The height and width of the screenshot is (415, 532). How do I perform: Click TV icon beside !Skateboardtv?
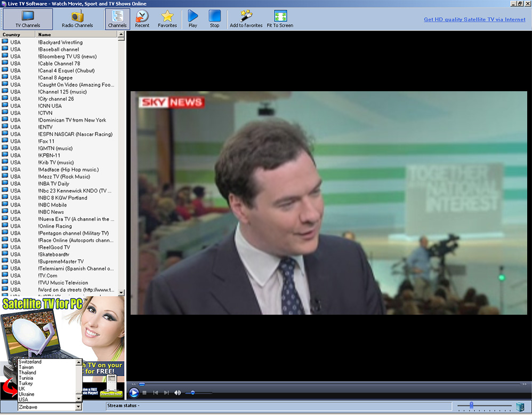point(5,254)
